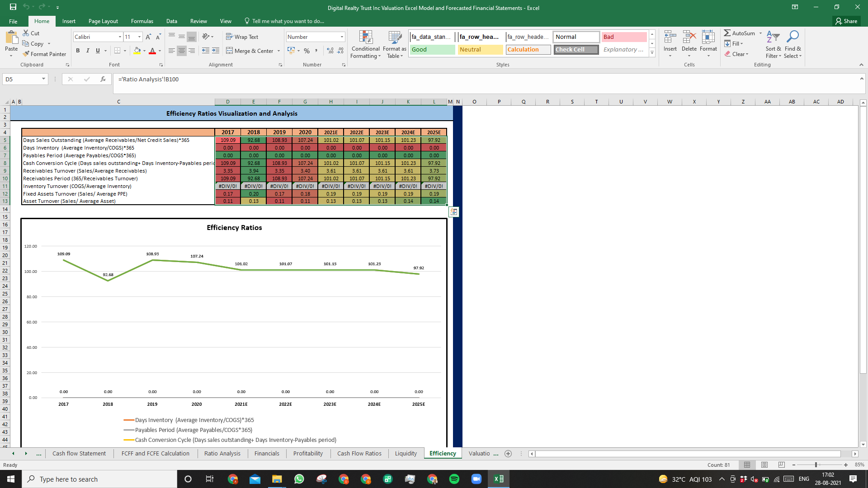The width and height of the screenshot is (868, 488).
Task: Expand the cell styles gallery More arrow
Action: click(652, 53)
